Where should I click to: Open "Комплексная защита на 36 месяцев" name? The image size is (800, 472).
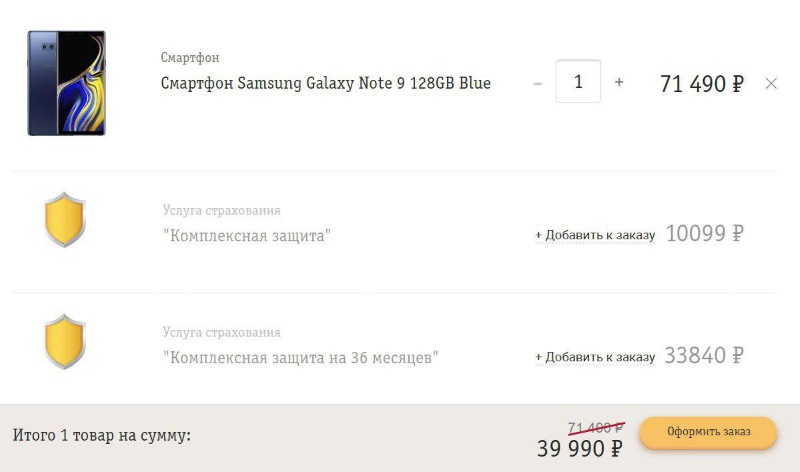[301, 358]
